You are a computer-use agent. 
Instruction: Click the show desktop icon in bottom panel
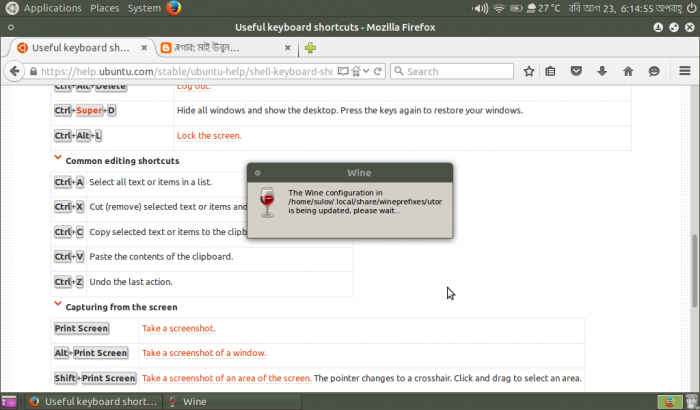pos(8,402)
